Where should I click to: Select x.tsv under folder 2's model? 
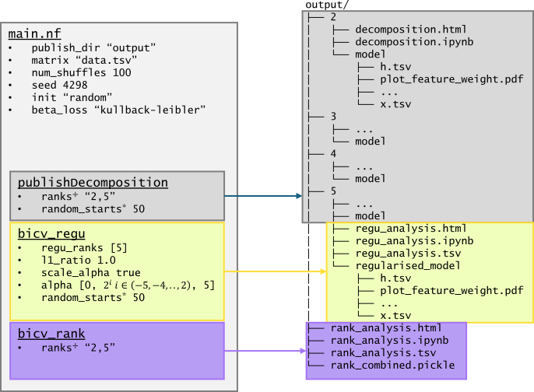coord(395,104)
